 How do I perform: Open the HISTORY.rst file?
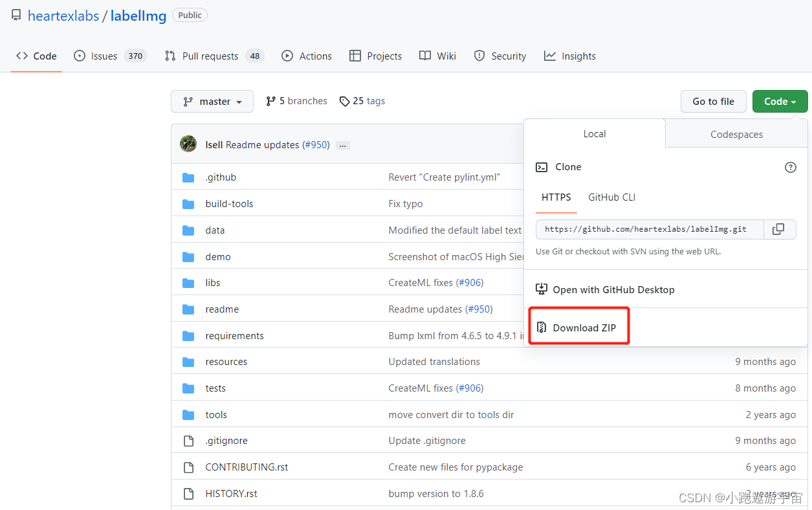[x=231, y=494]
